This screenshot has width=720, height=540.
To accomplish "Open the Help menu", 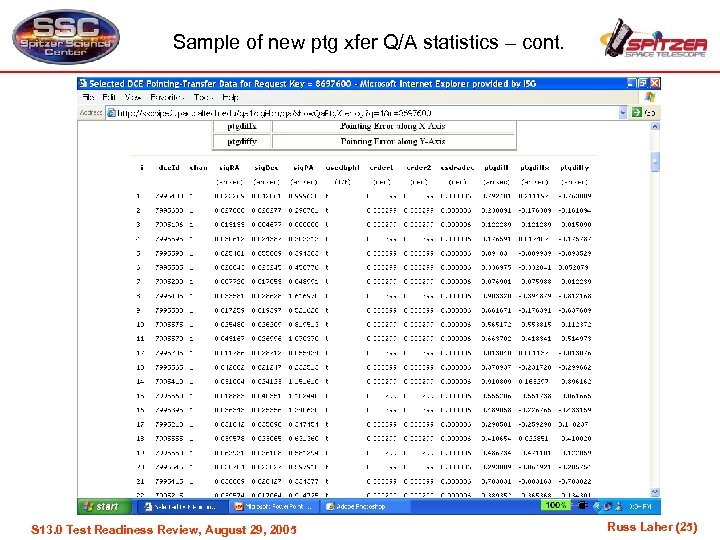I will [x=230, y=97].
